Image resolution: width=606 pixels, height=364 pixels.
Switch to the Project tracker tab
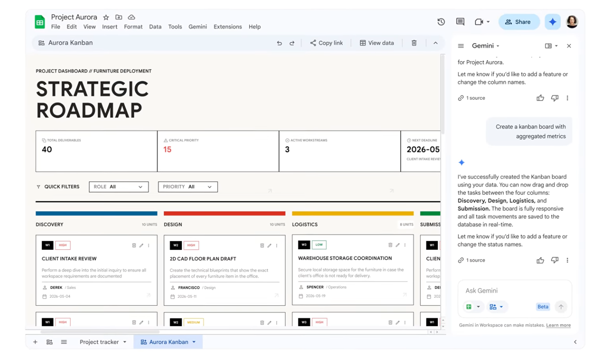coord(99,342)
